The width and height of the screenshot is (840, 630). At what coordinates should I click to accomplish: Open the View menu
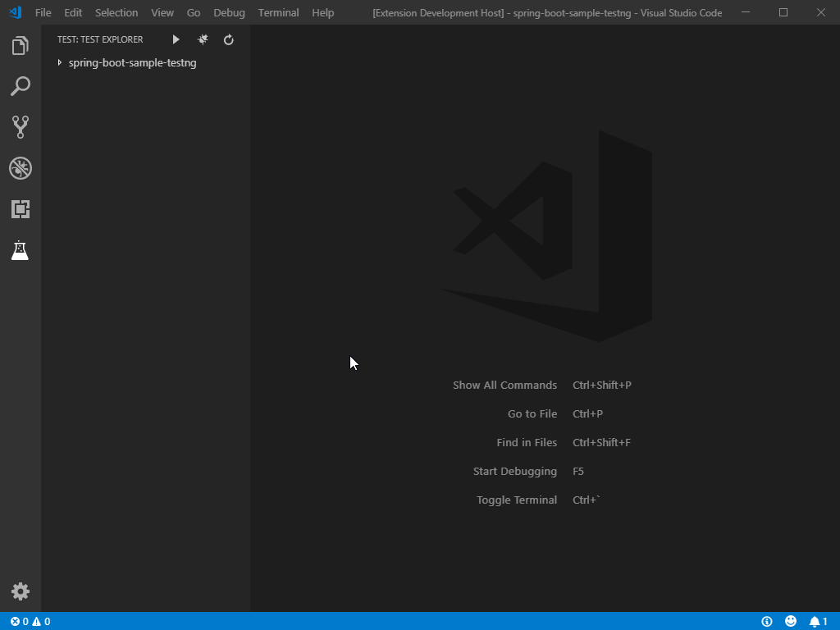162,12
